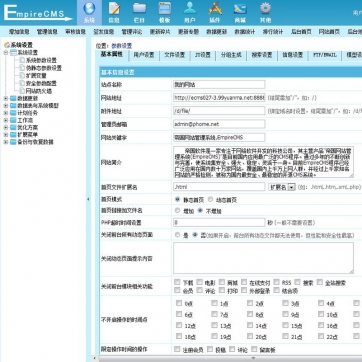Image resolution: width=362 pixels, height=362 pixels.
Task: Open 系统参数设置 in the tree
Action: point(41,60)
